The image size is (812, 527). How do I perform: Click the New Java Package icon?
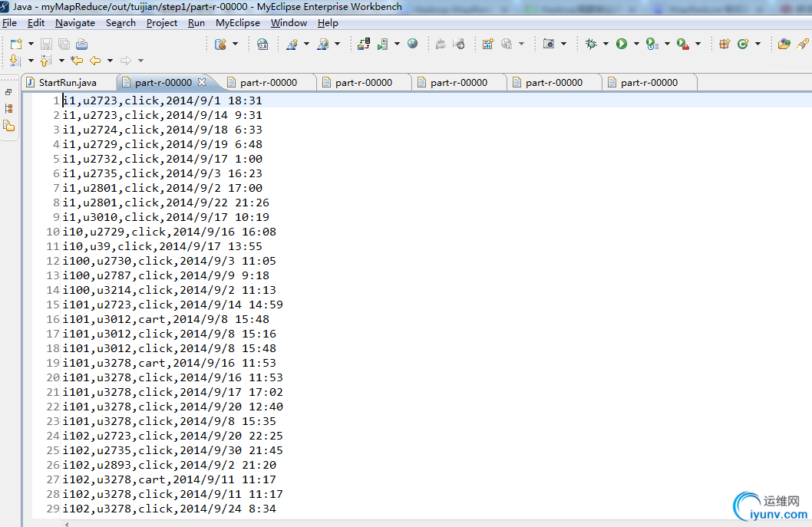pyautogui.click(x=725, y=44)
